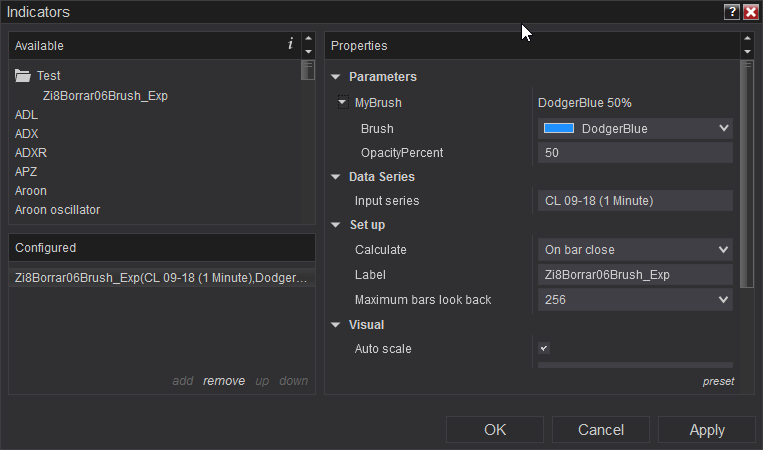763x450 pixels.
Task: Click the OpacityPercent input field
Action: [x=635, y=153]
